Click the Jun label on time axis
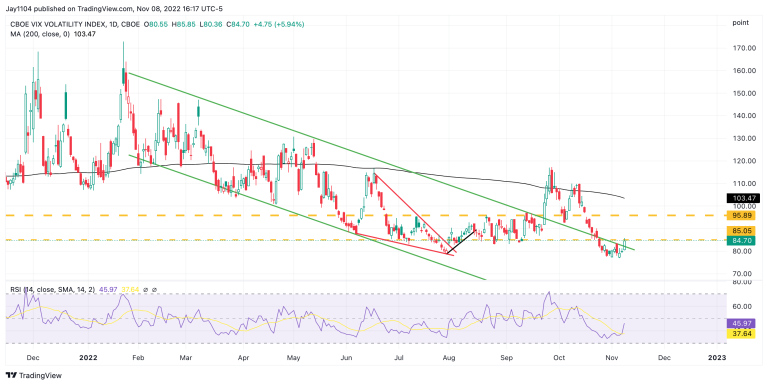 coord(347,358)
